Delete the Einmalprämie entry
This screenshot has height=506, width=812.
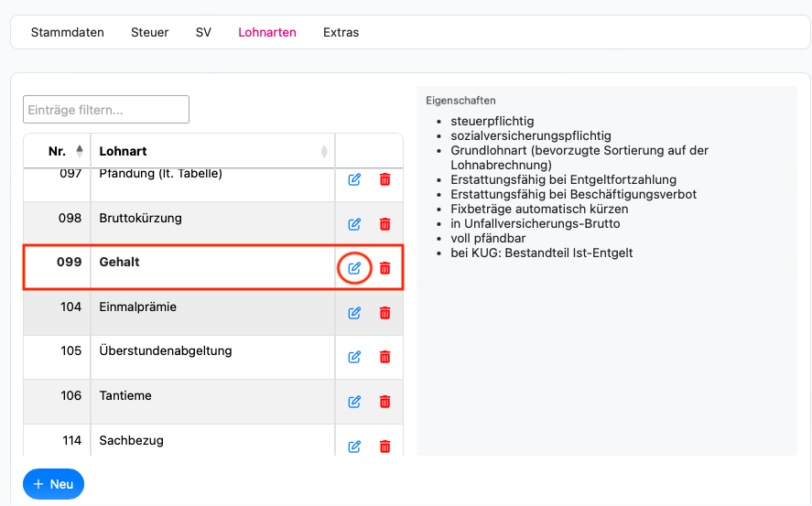[x=384, y=313]
